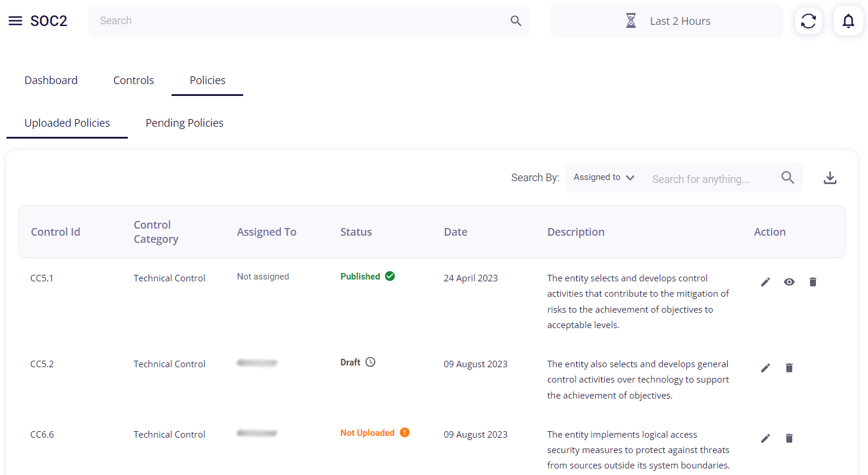Click the policy table search magnifier icon
868x475 pixels.
(788, 178)
